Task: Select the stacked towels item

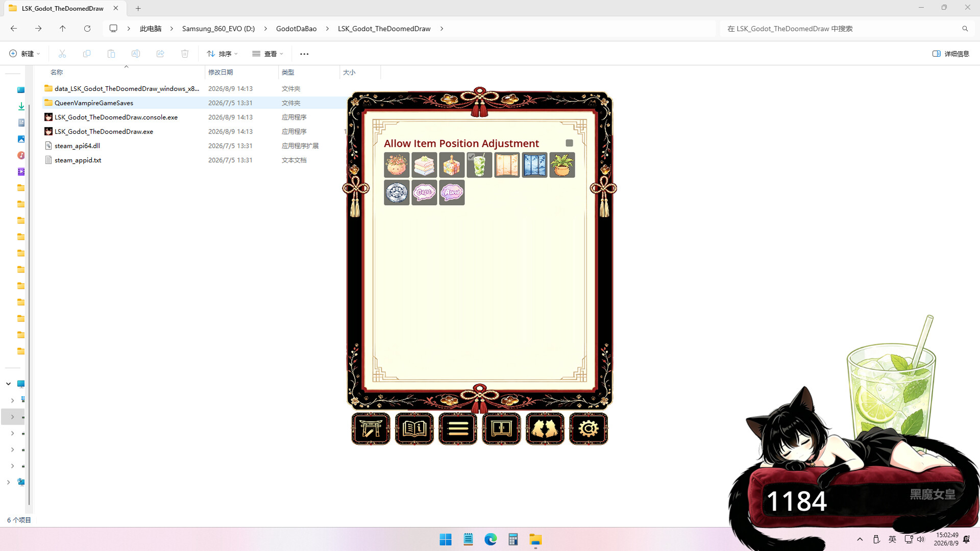Action: [424, 165]
